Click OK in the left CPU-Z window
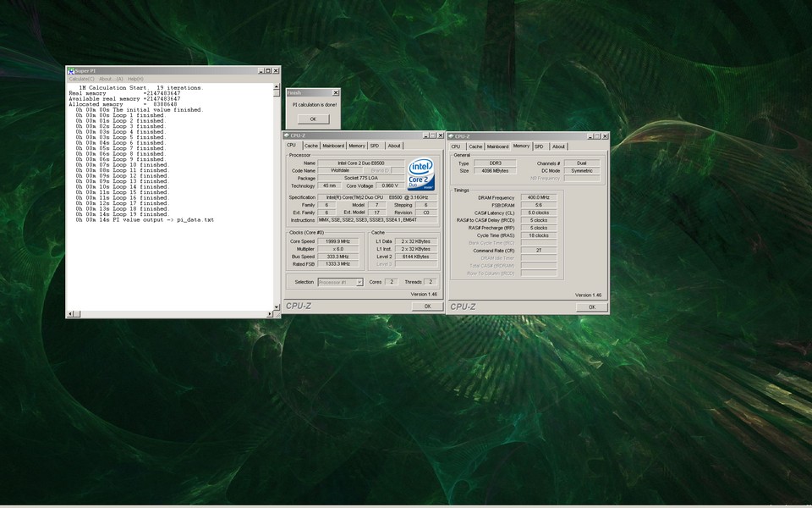The image size is (812, 508). 427,306
